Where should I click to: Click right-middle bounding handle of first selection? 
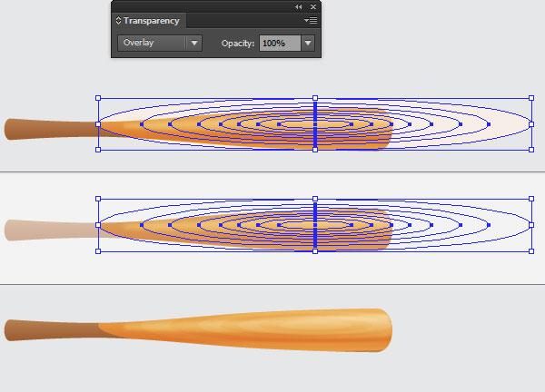pos(531,124)
